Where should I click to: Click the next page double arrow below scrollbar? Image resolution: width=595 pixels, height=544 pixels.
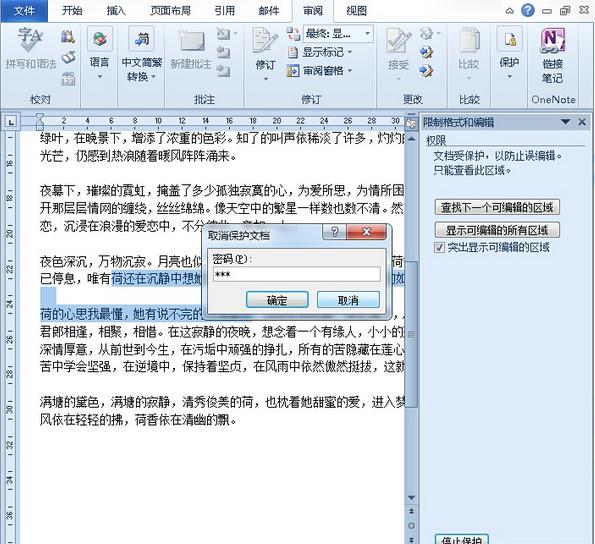click(x=411, y=539)
